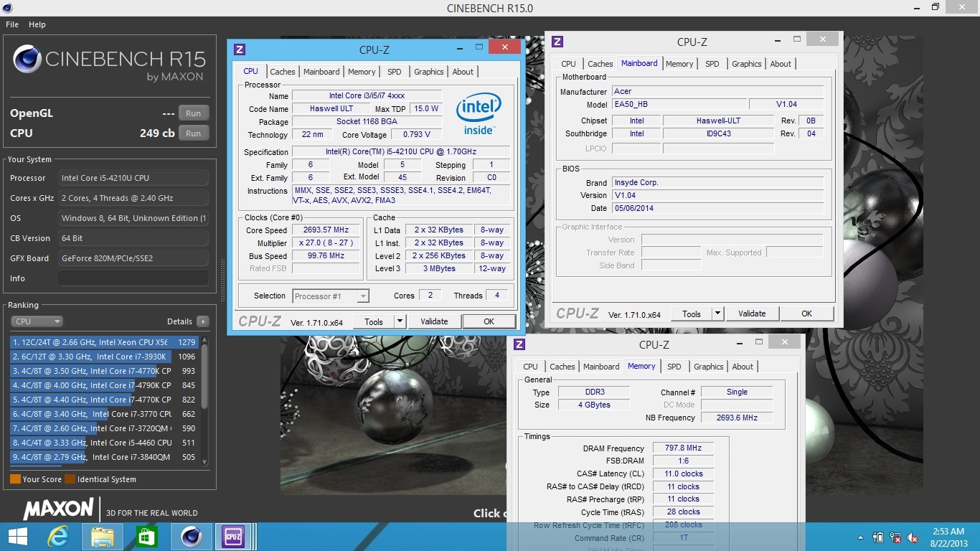Open Internet Explorer from the taskbar
This screenshot has height=551, width=980.
point(58,537)
